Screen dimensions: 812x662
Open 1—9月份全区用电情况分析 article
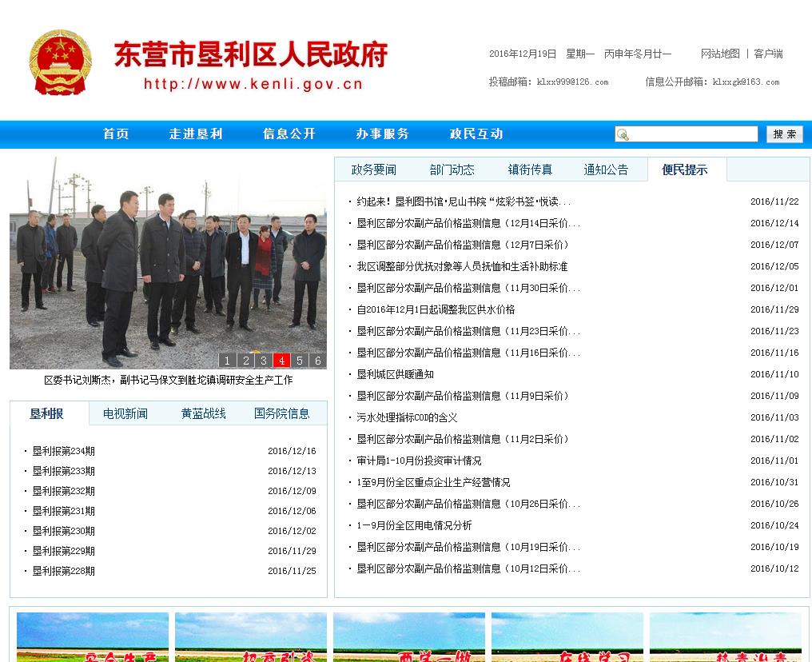click(414, 525)
